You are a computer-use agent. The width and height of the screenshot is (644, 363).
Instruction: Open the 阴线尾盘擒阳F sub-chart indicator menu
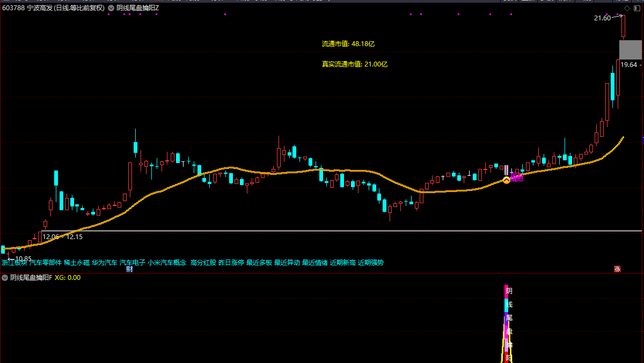[5, 278]
